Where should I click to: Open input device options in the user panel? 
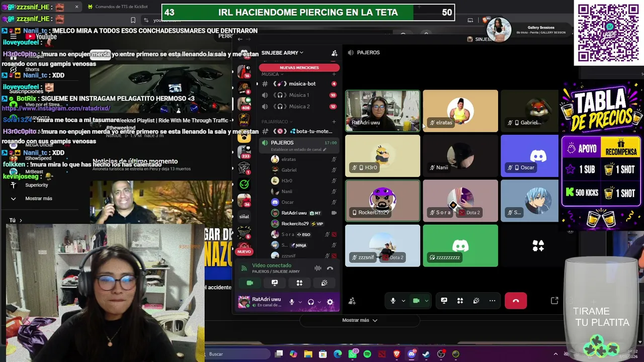[x=300, y=302]
